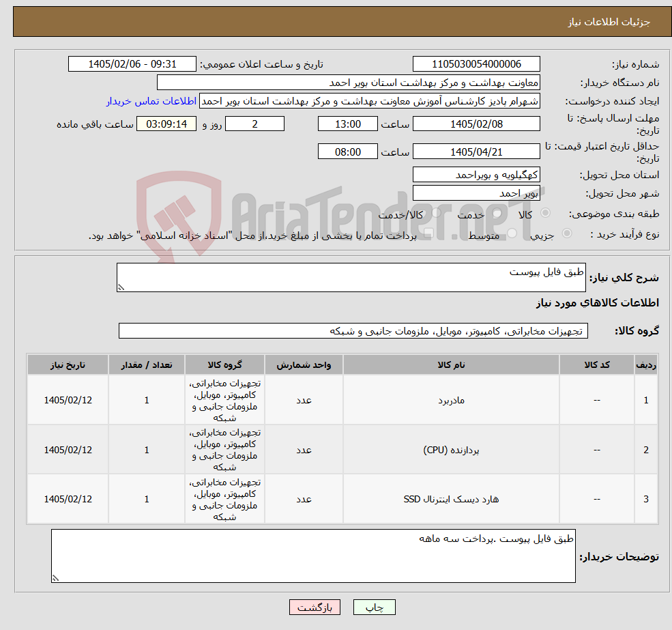Select the کالا radio button
This screenshot has height=630, width=672.
546,213
